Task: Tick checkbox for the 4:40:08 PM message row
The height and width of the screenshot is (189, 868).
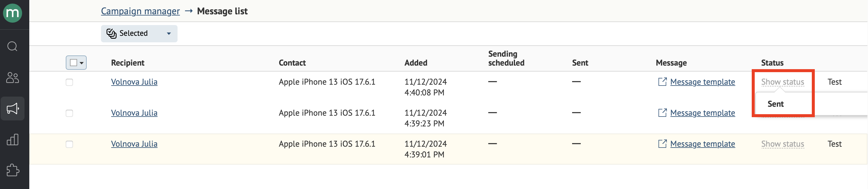Action: (x=69, y=82)
